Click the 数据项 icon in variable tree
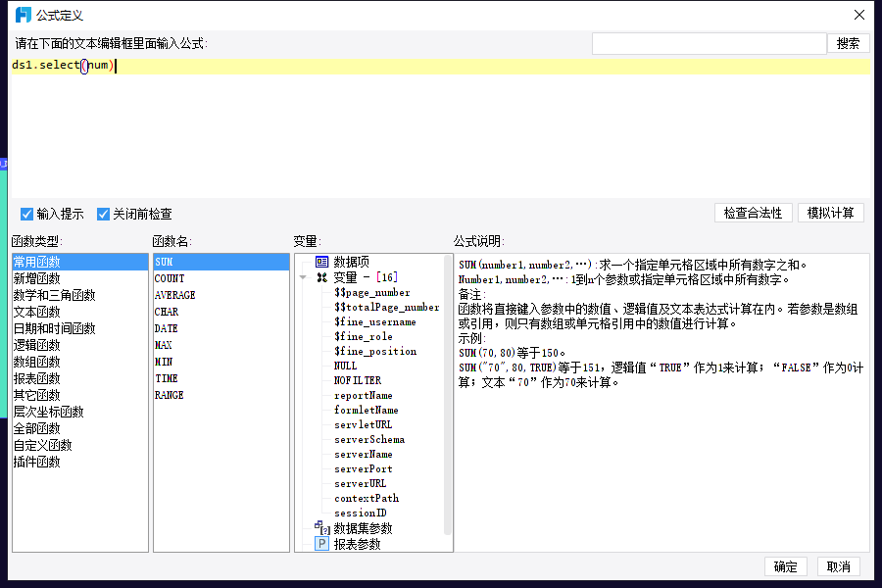Image resolution: width=882 pixels, height=588 pixels. click(321, 262)
